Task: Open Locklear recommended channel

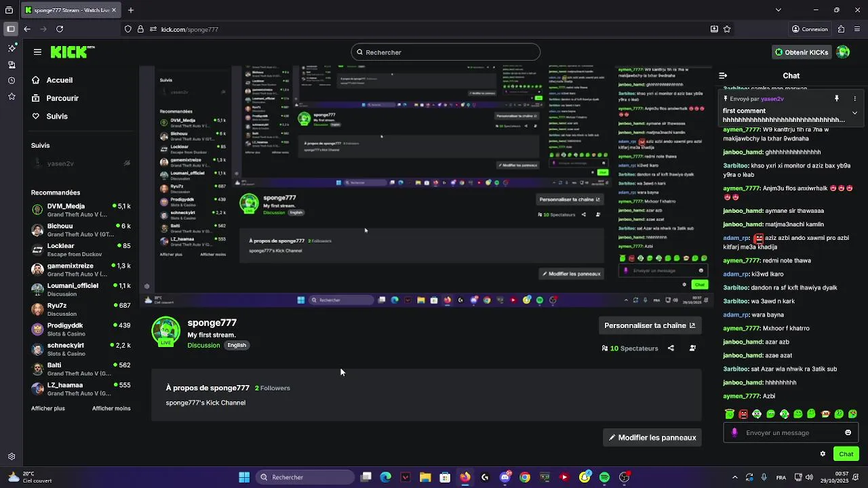Action: tap(81, 250)
